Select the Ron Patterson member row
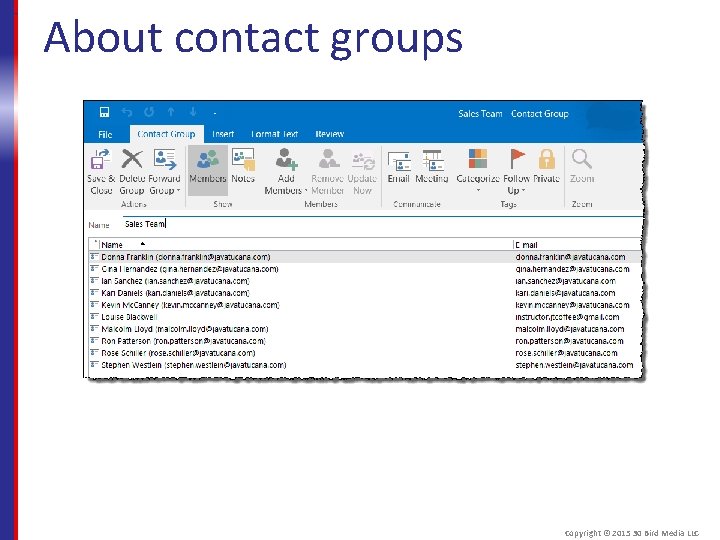 [365, 341]
